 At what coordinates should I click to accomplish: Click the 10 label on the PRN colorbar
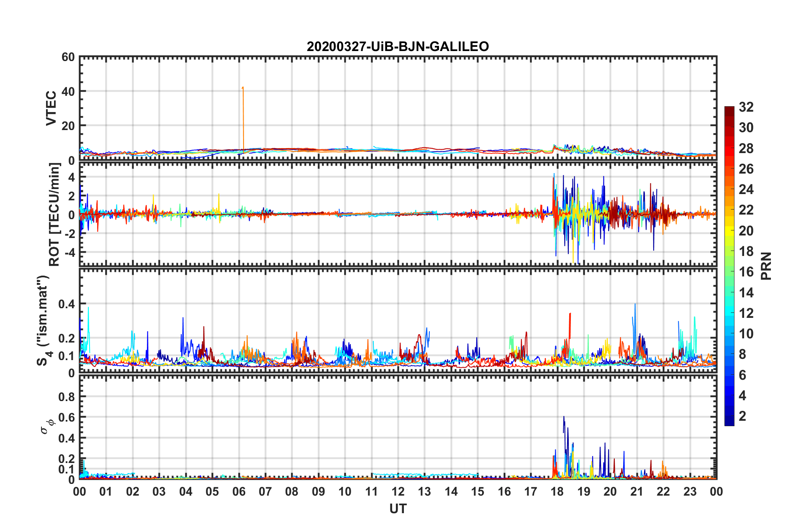746,334
